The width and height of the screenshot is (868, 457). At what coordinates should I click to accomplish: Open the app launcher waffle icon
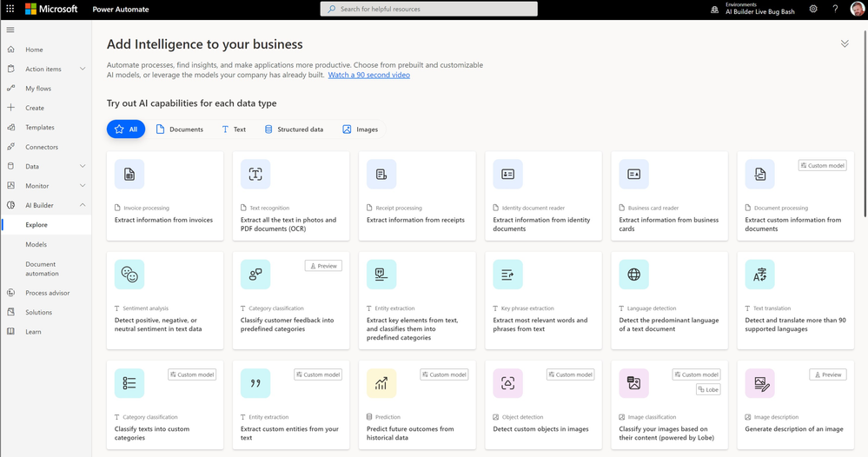point(10,9)
